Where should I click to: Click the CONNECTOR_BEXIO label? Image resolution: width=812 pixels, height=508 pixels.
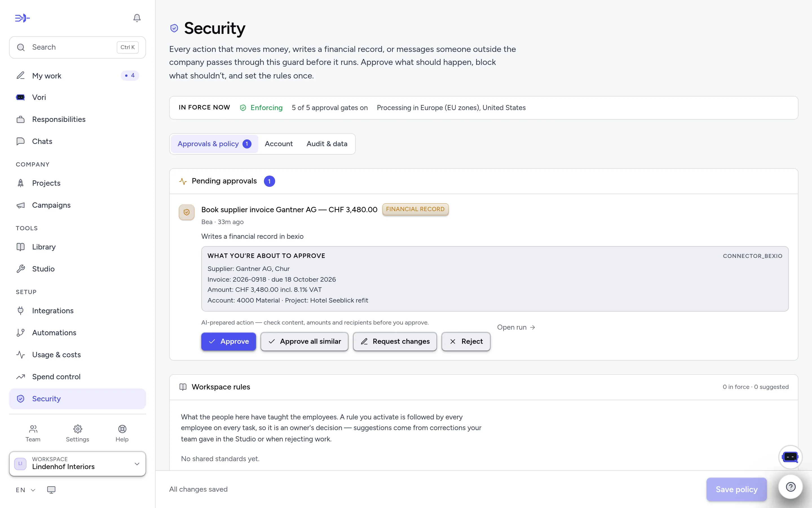pyautogui.click(x=753, y=256)
